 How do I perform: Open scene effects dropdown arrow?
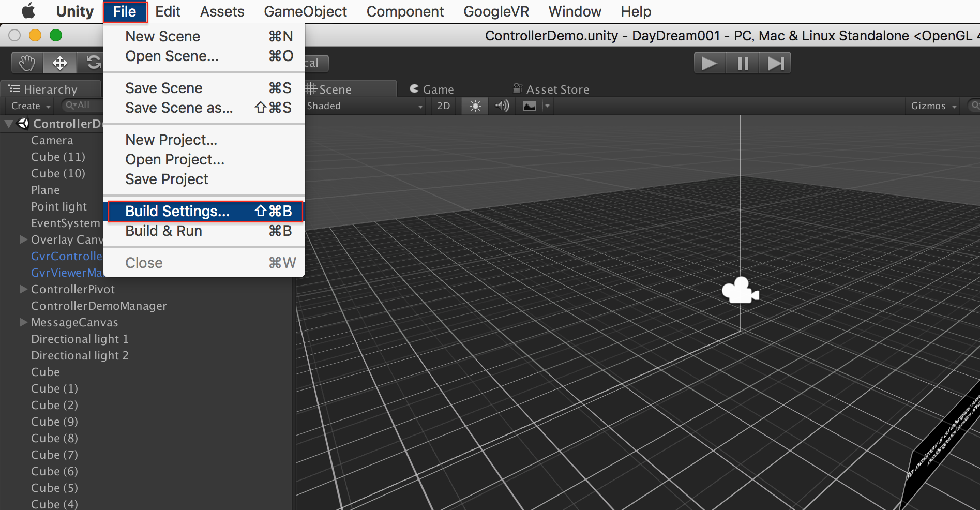point(548,106)
